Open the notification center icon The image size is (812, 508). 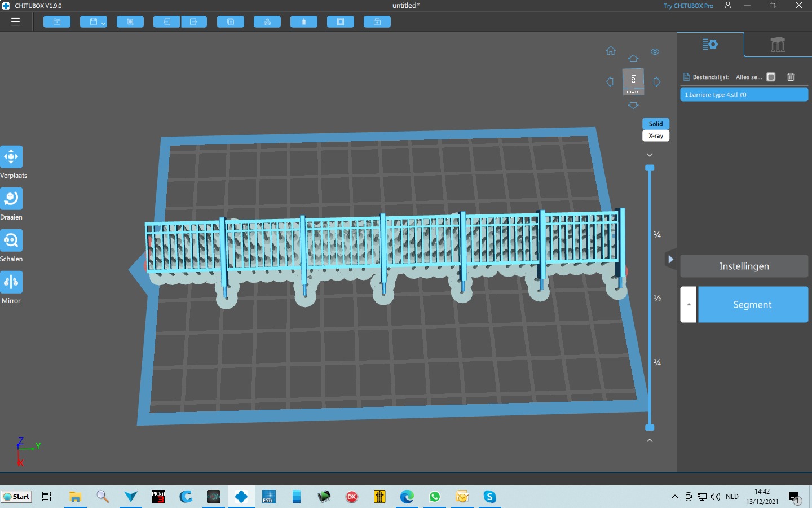point(795,497)
